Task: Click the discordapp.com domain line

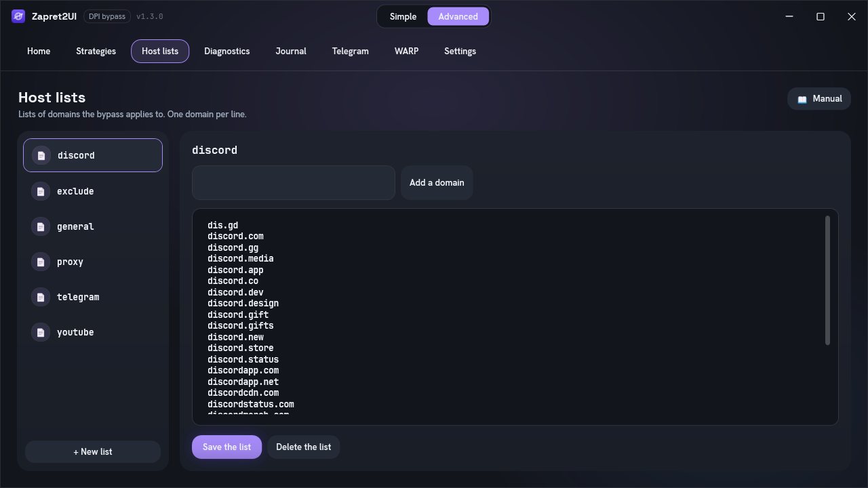Action: (x=243, y=371)
